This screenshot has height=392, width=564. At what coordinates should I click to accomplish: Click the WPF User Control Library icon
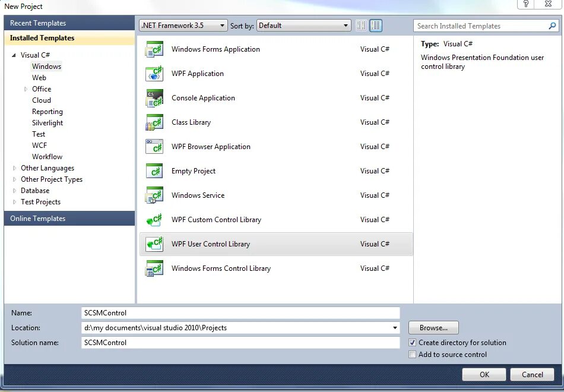click(x=154, y=244)
